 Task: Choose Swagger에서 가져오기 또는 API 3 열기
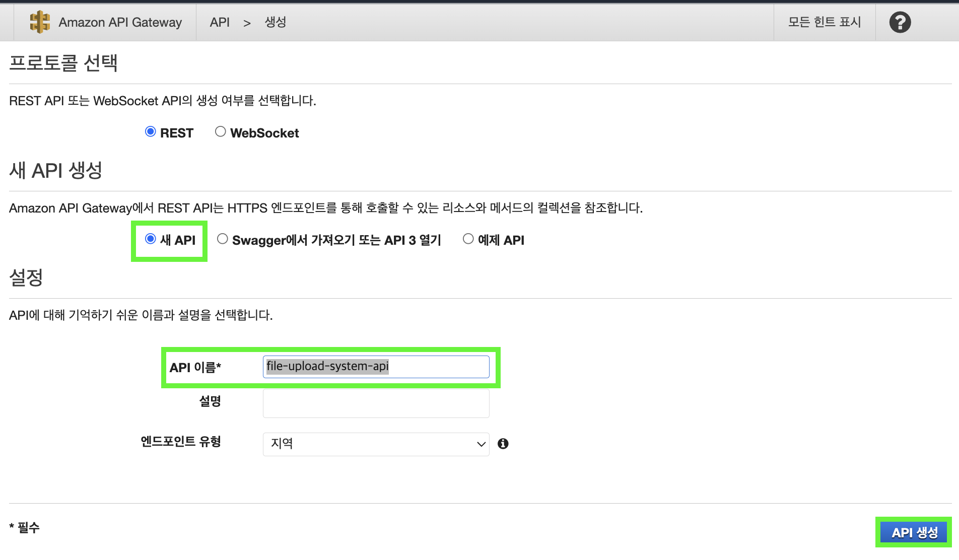click(222, 239)
